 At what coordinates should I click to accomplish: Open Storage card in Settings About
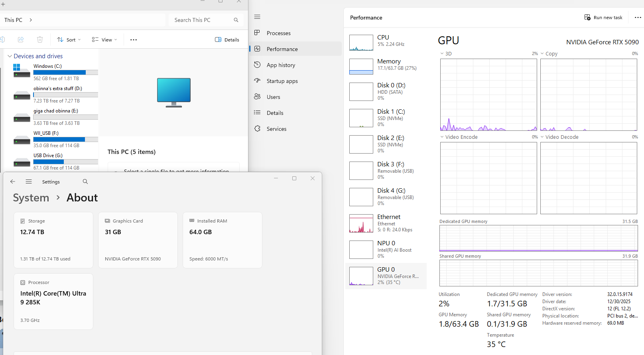click(53, 240)
